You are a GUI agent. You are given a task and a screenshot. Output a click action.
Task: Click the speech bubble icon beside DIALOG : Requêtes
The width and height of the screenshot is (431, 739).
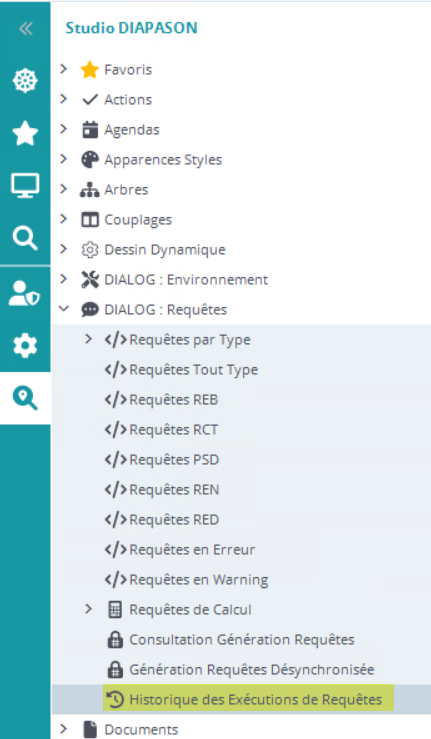(x=90, y=310)
